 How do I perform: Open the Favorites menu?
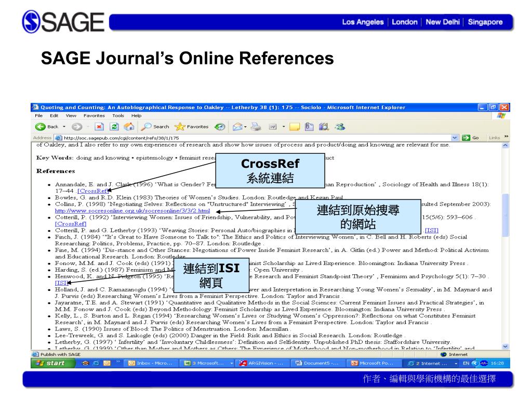click(x=94, y=116)
